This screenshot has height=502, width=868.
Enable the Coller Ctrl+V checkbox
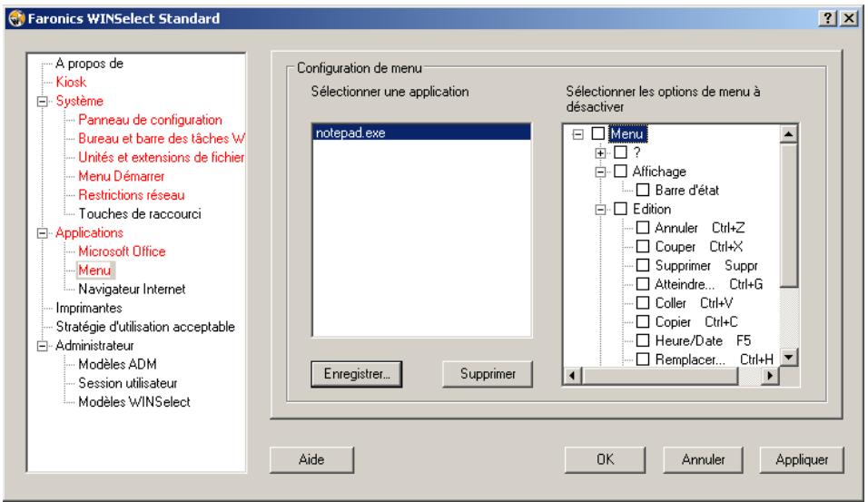[643, 303]
